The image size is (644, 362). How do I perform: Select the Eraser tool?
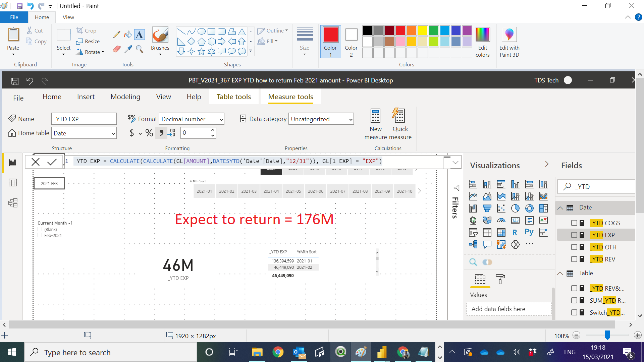click(x=117, y=49)
